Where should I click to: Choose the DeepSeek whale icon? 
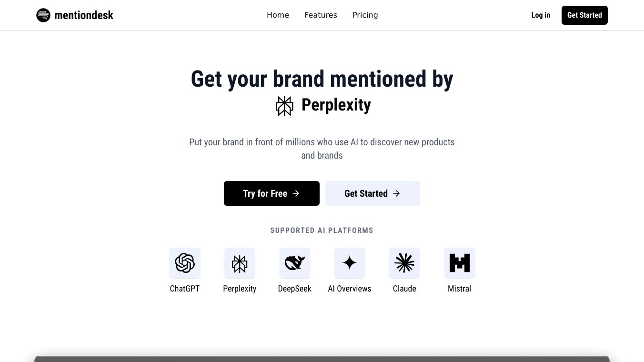point(294,263)
